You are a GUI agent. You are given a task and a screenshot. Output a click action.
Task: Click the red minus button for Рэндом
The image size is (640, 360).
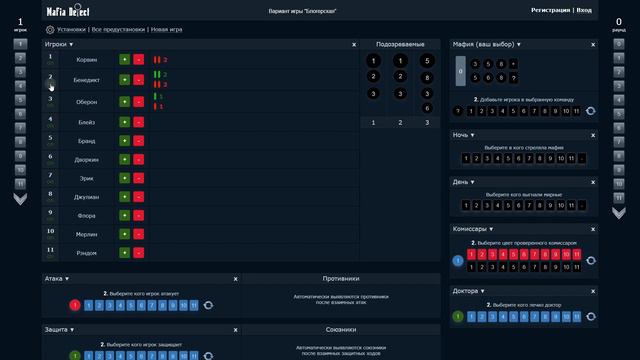138,253
